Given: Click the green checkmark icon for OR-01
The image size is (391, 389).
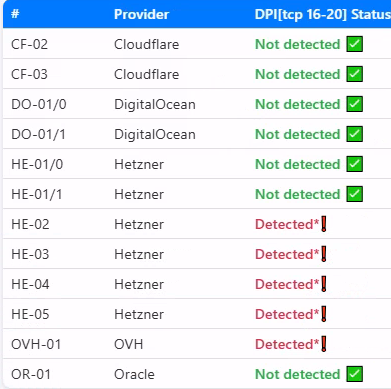Looking at the screenshot, I should [x=354, y=374].
